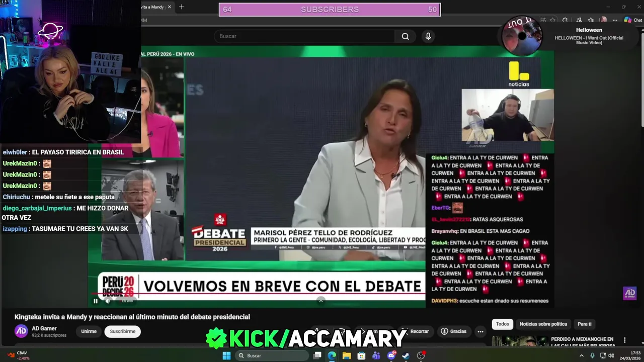This screenshot has height=362, width=644.
Task: Open the AD Gamer channel avatar
Action: click(x=21, y=331)
